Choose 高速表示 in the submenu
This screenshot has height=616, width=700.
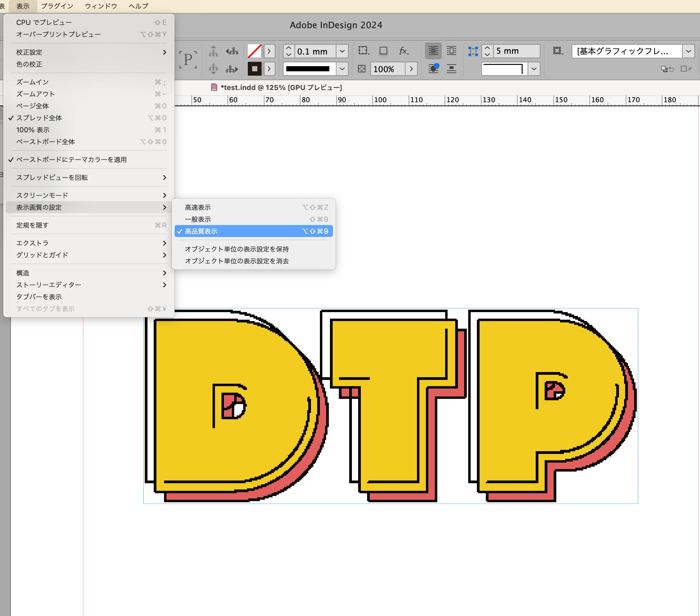point(198,207)
